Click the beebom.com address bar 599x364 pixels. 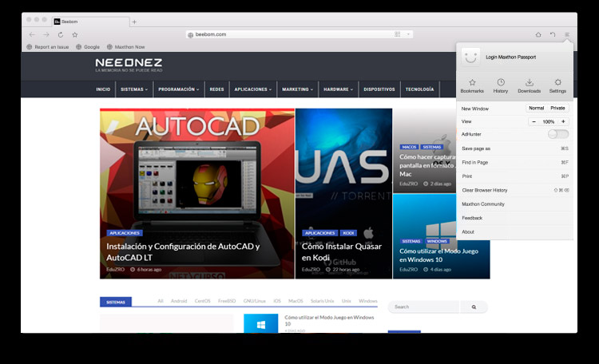tap(299, 34)
